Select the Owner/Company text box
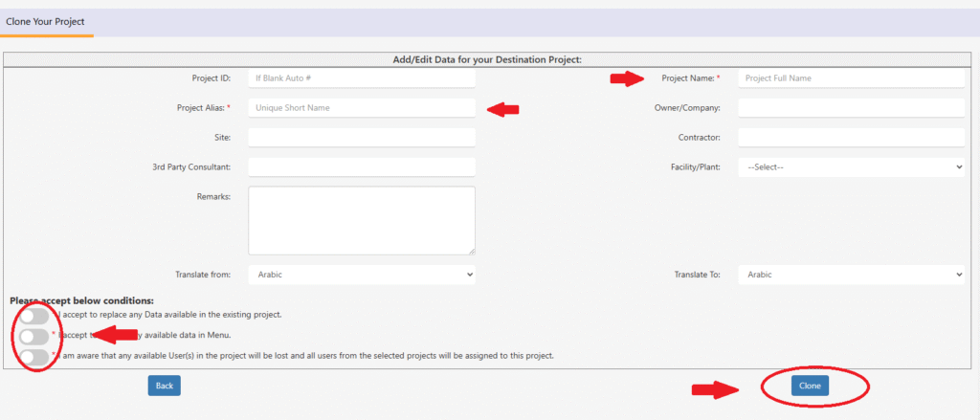 850,108
